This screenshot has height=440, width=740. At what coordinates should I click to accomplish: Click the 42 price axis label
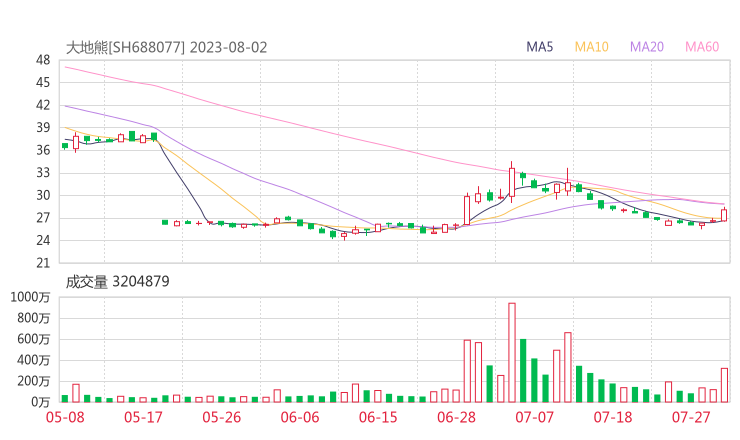(43, 105)
